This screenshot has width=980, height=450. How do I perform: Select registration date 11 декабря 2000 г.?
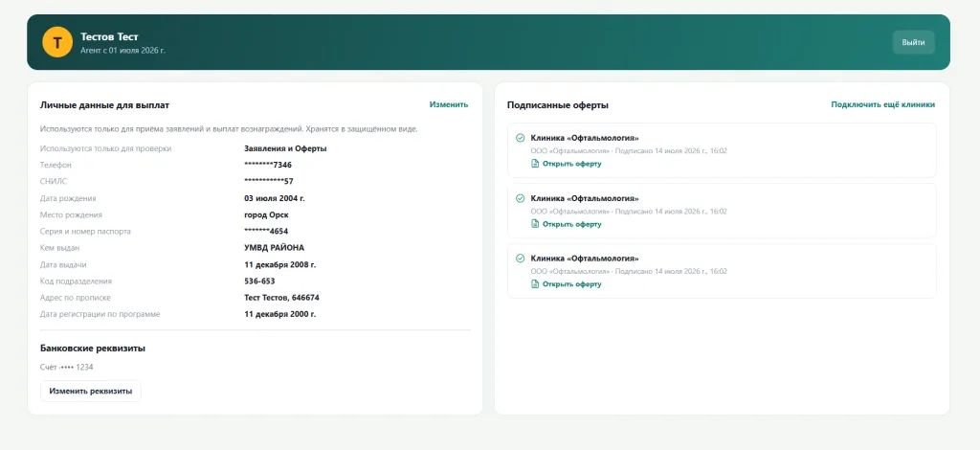[x=280, y=314]
